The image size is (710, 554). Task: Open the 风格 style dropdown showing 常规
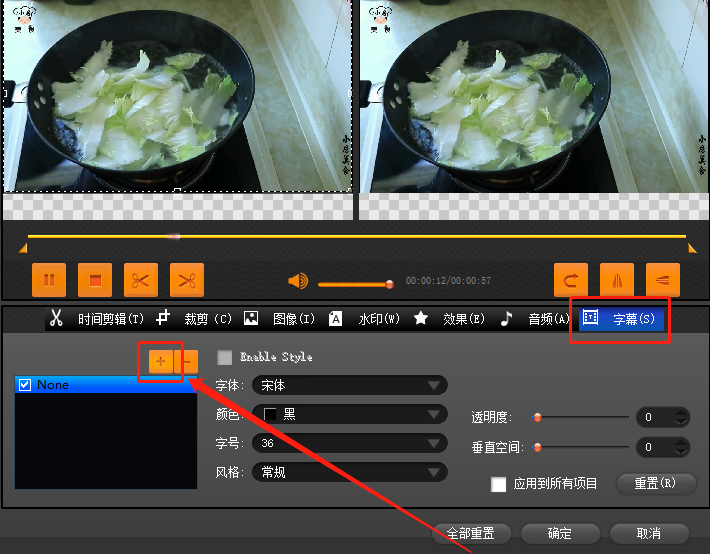point(350,472)
